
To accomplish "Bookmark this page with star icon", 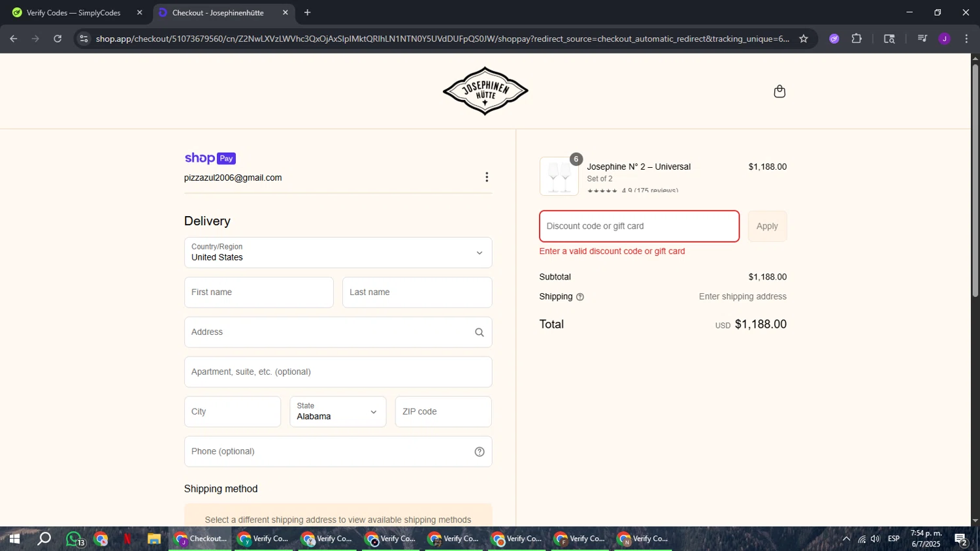I will tap(804, 39).
